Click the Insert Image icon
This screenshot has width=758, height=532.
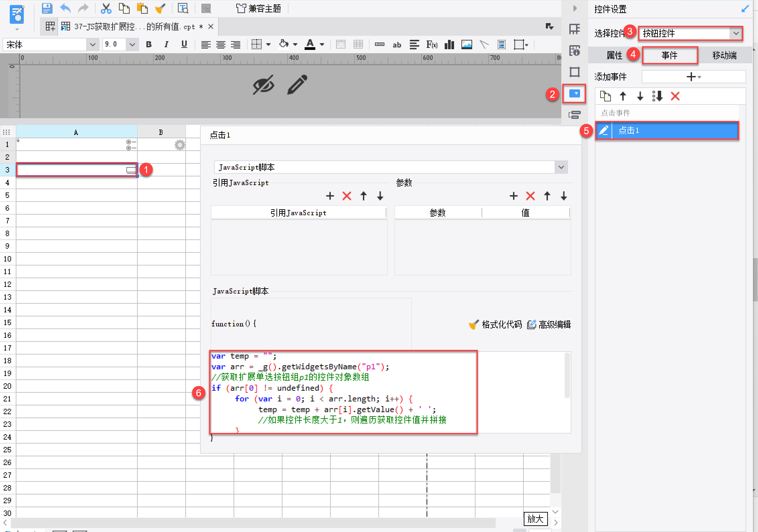pos(466,45)
